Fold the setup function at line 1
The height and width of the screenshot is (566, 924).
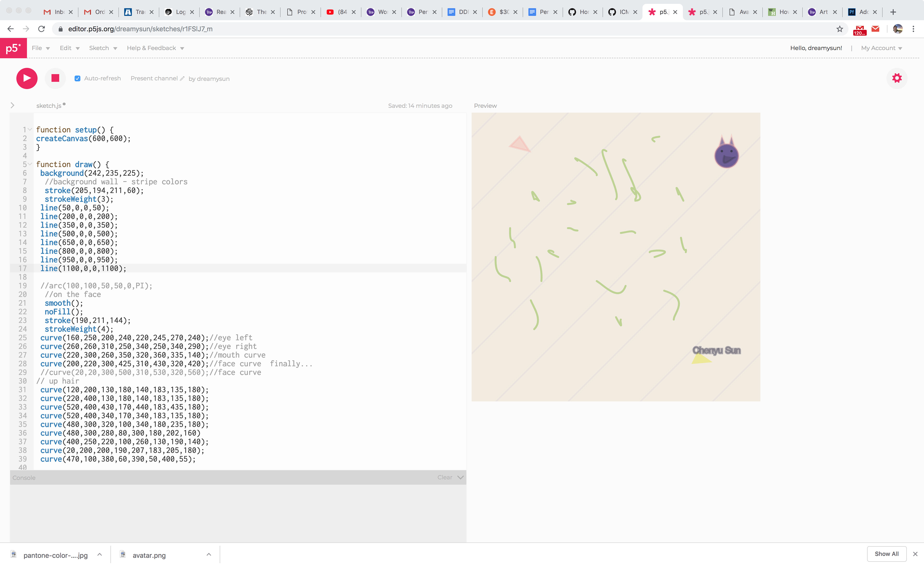pos(30,129)
